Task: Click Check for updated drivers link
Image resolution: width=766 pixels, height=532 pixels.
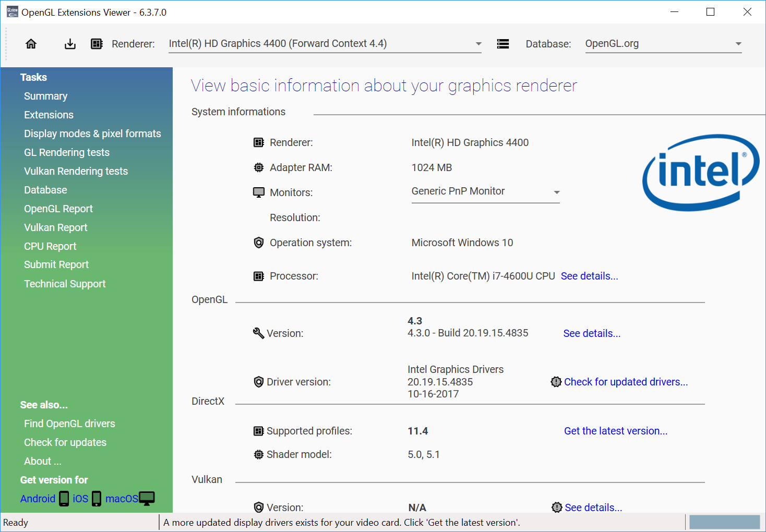Action: 626,382
